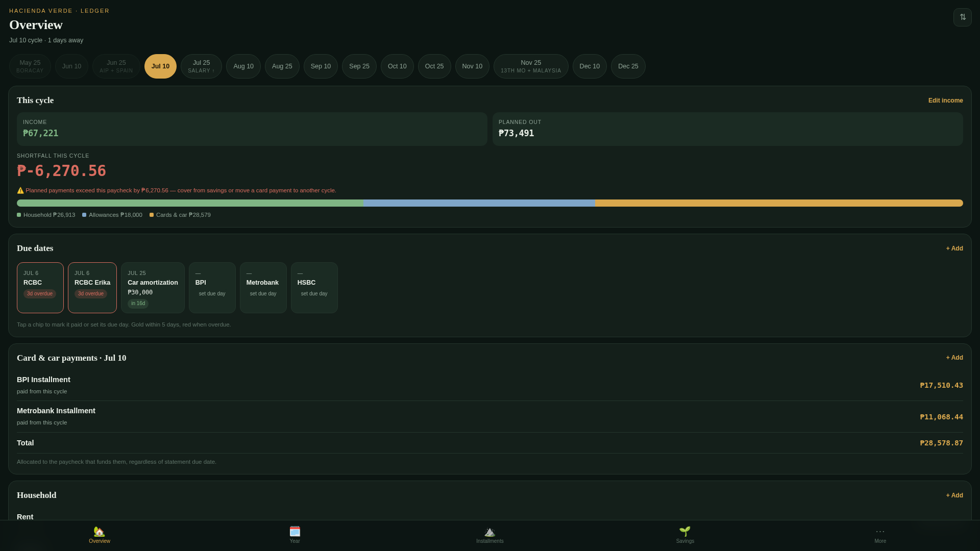The width and height of the screenshot is (980, 551).
Task: Open the More ellipsis icon
Action: pos(880,531)
